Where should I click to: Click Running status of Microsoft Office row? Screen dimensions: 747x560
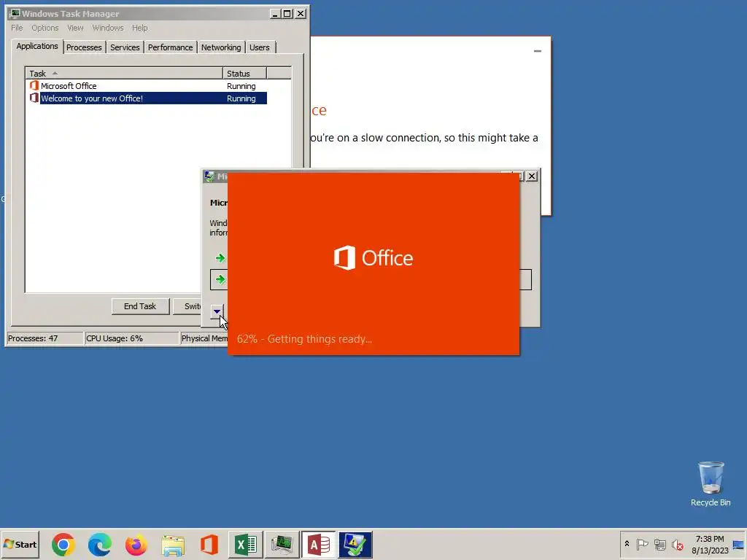241,86
